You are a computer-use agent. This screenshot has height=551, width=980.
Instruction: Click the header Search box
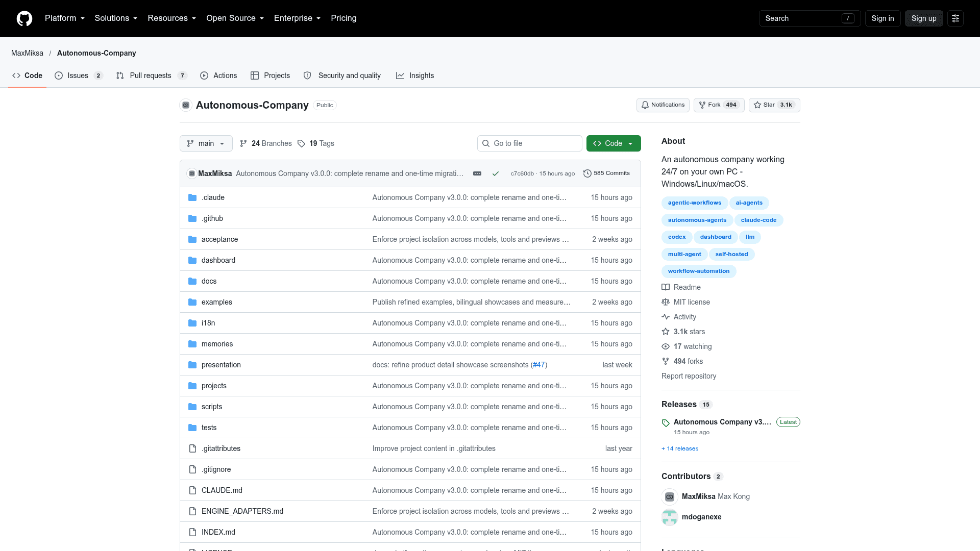click(x=810, y=18)
